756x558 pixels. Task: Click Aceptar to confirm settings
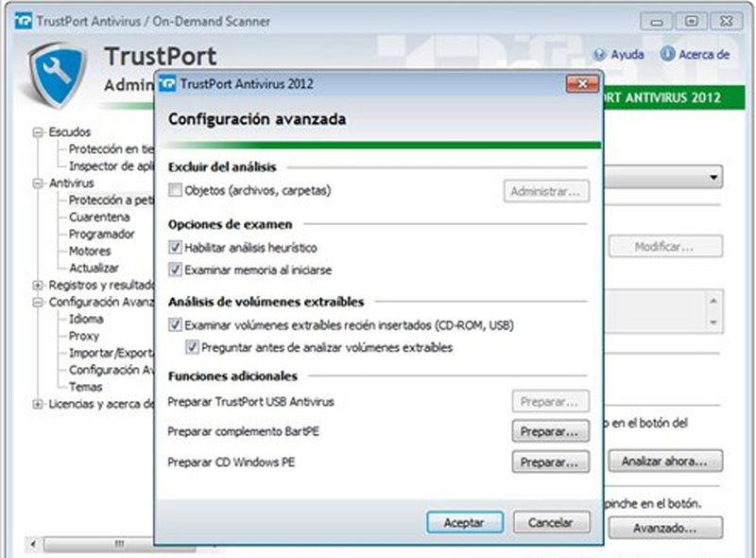[465, 522]
